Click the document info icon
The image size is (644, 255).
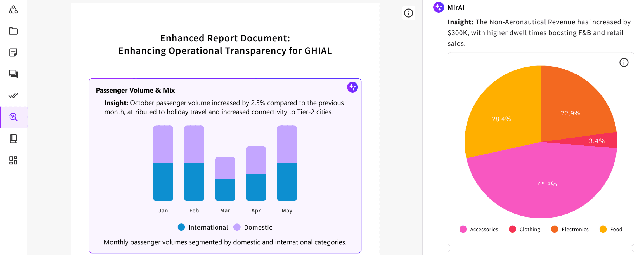[408, 13]
